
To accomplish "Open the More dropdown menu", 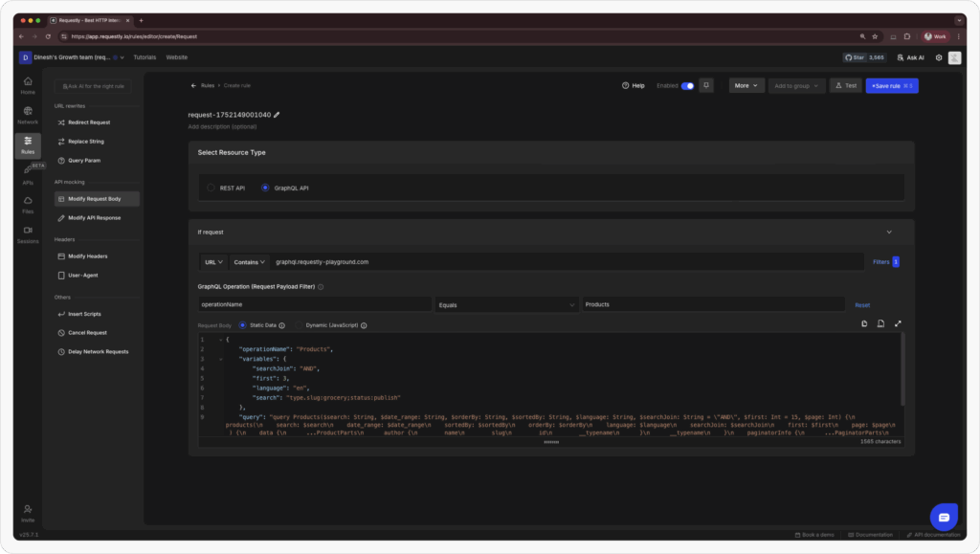I will tap(746, 85).
